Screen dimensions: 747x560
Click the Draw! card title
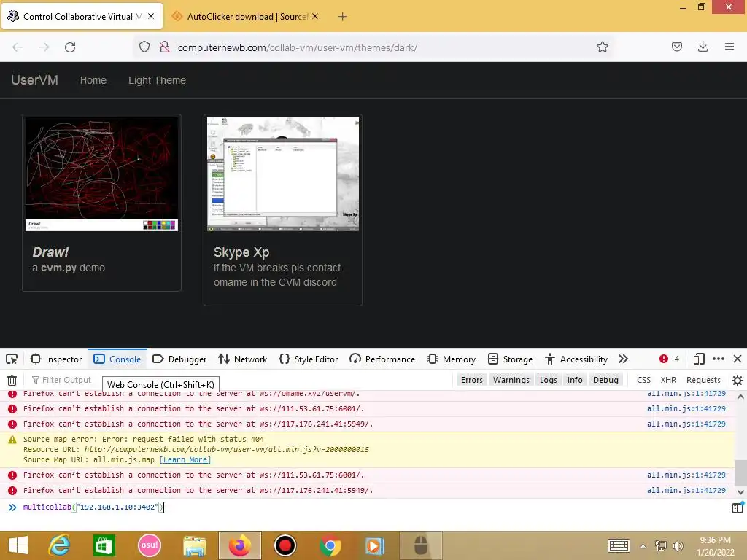tap(50, 252)
